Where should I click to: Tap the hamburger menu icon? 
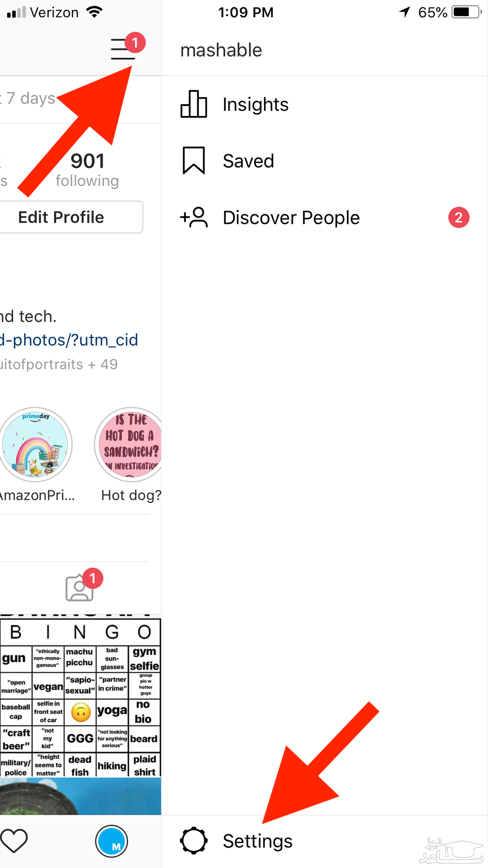click(123, 49)
